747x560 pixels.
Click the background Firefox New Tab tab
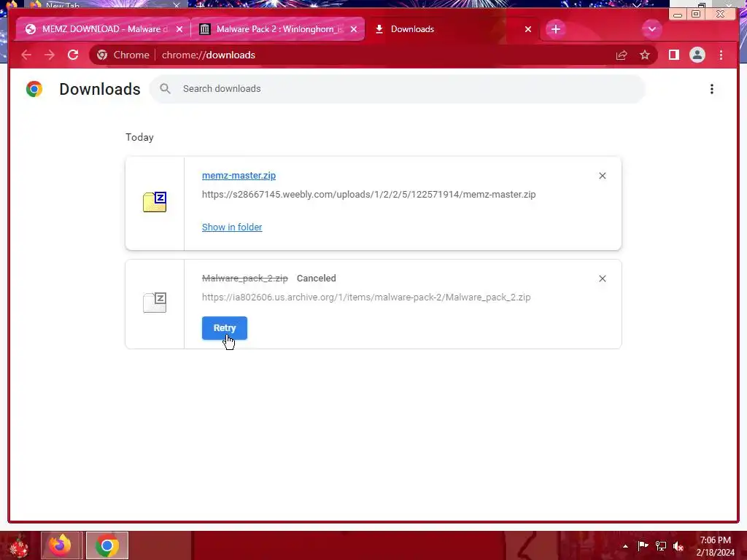(x=105, y=5)
